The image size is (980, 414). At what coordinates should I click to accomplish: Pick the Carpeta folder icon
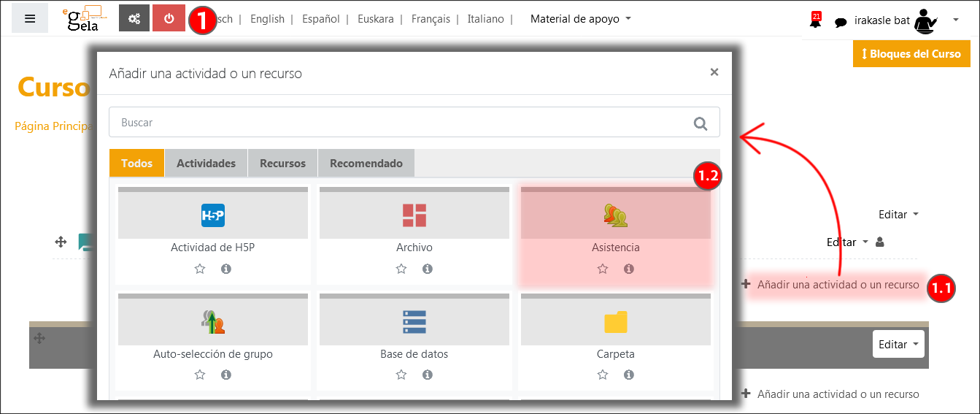click(615, 322)
